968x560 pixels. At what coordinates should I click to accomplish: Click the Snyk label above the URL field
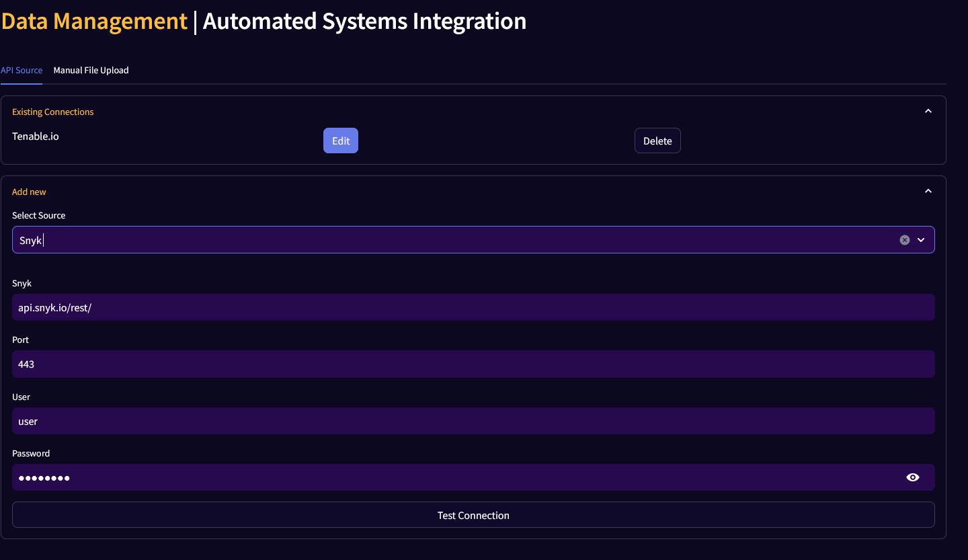point(22,283)
